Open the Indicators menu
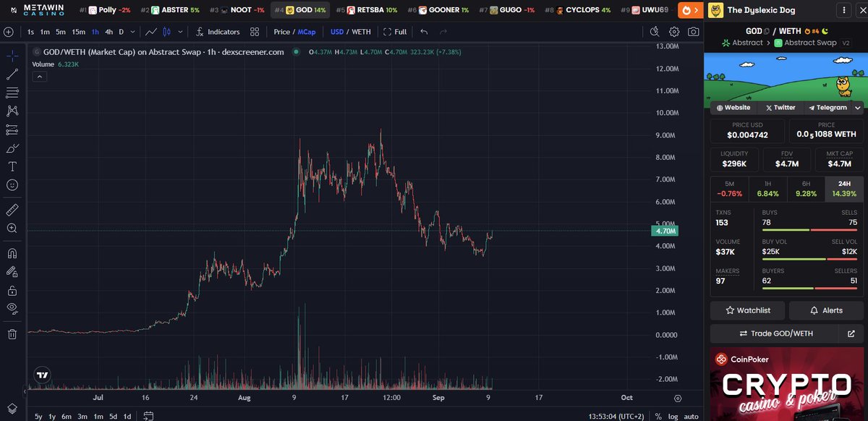The height and width of the screenshot is (421, 868). click(218, 32)
